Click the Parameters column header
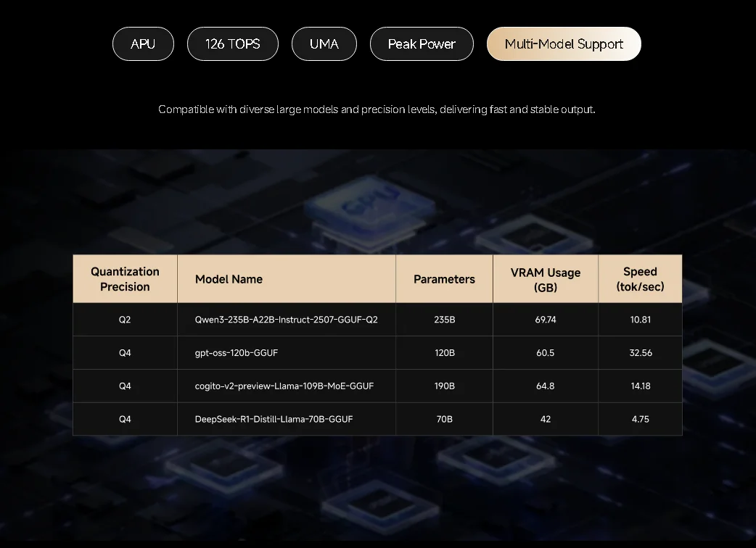The width and height of the screenshot is (756, 548). (x=444, y=279)
